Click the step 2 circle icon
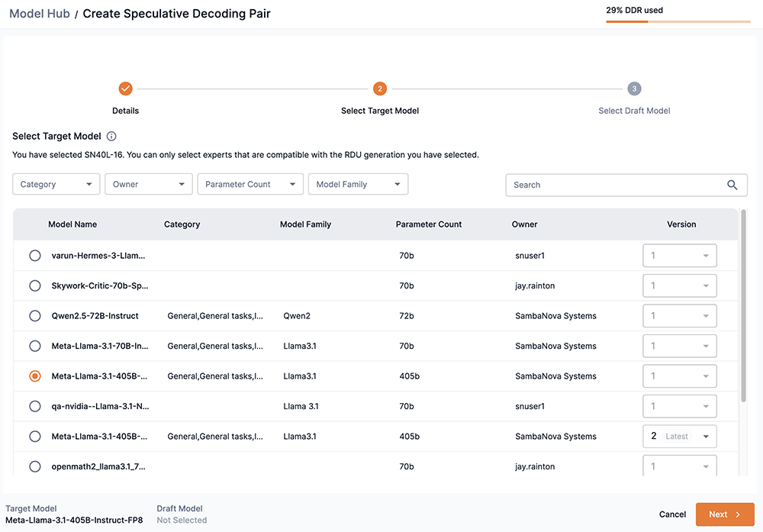The width and height of the screenshot is (763, 532). coord(380,89)
